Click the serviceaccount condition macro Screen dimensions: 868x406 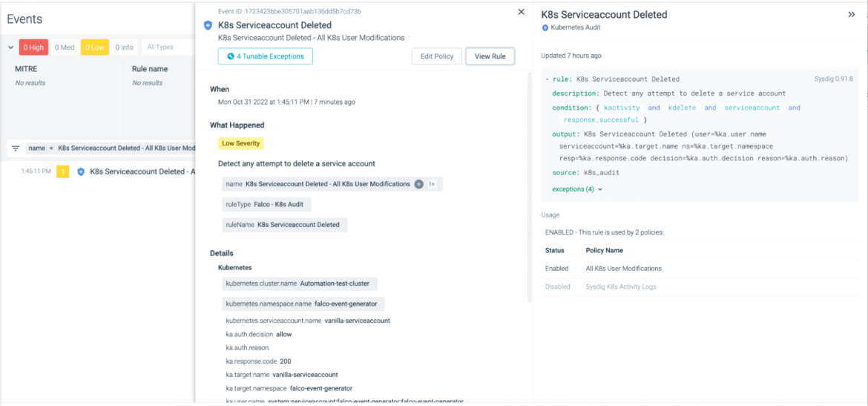click(x=752, y=108)
